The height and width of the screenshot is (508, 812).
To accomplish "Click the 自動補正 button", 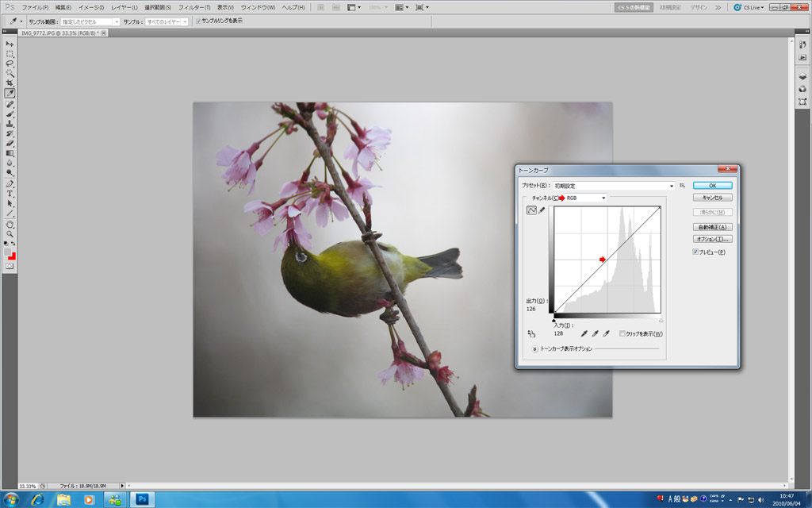I will coord(711,227).
